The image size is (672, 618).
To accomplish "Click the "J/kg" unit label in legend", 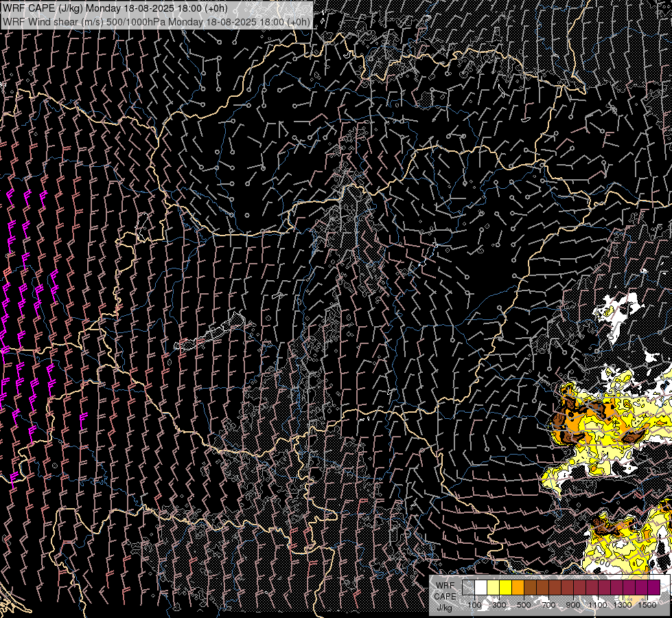I will point(444,608).
